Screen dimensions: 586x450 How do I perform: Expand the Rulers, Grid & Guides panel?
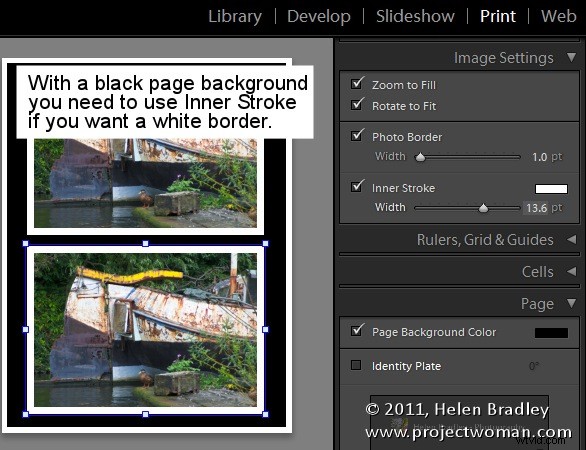pos(571,239)
